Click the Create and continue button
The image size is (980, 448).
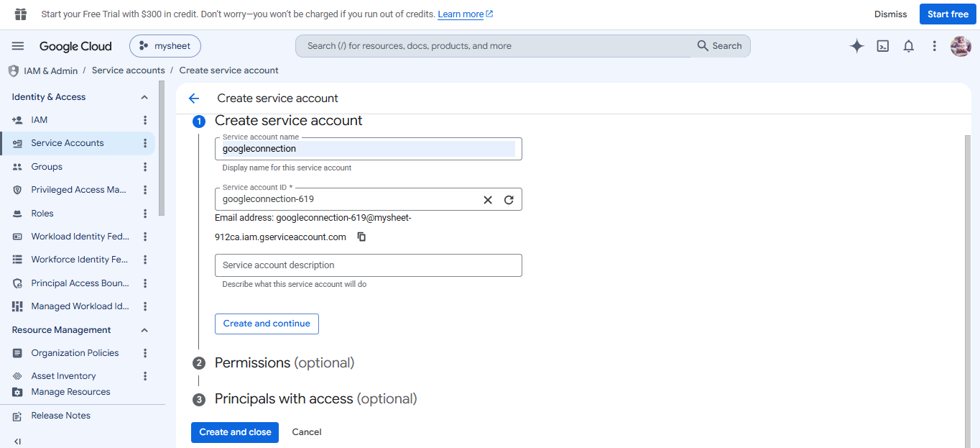coord(267,324)
